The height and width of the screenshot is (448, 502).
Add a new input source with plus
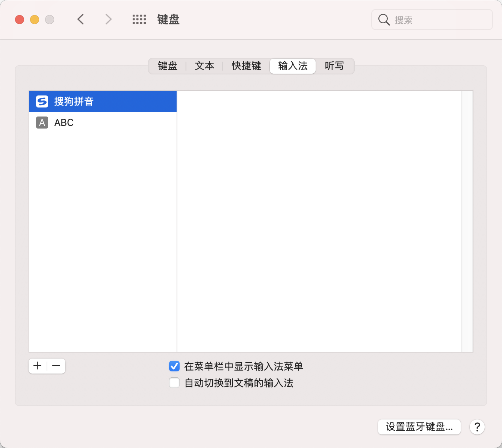coord(38,366)
